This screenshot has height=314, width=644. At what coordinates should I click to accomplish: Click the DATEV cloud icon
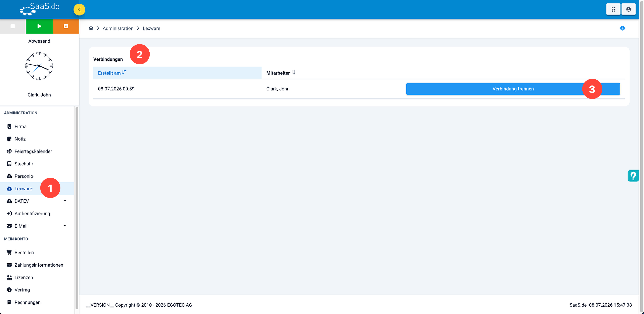[9, 201]
